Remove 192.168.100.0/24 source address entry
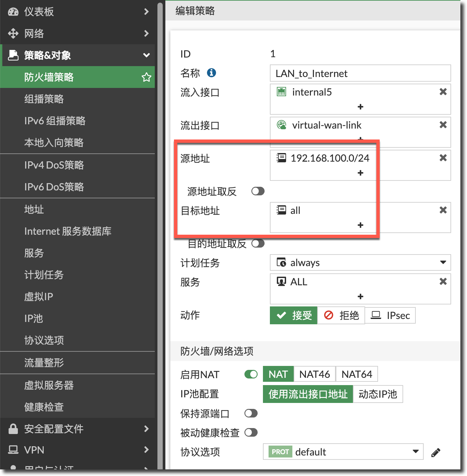 click(x=443, y=158)
